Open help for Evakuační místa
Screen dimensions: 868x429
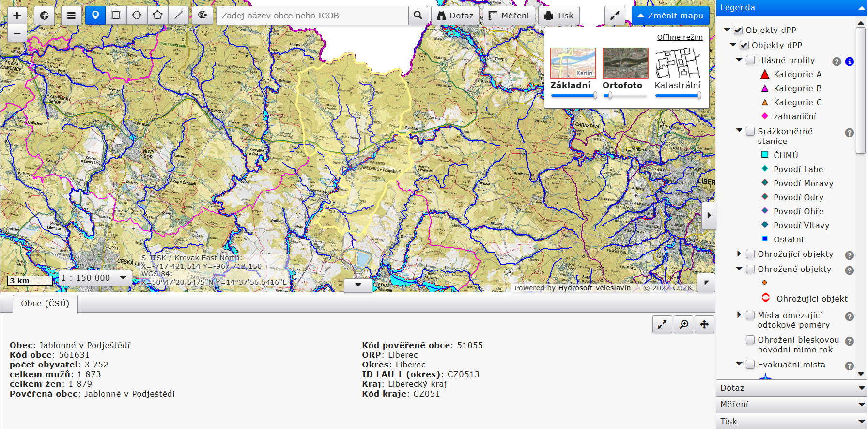coord(849,366)
